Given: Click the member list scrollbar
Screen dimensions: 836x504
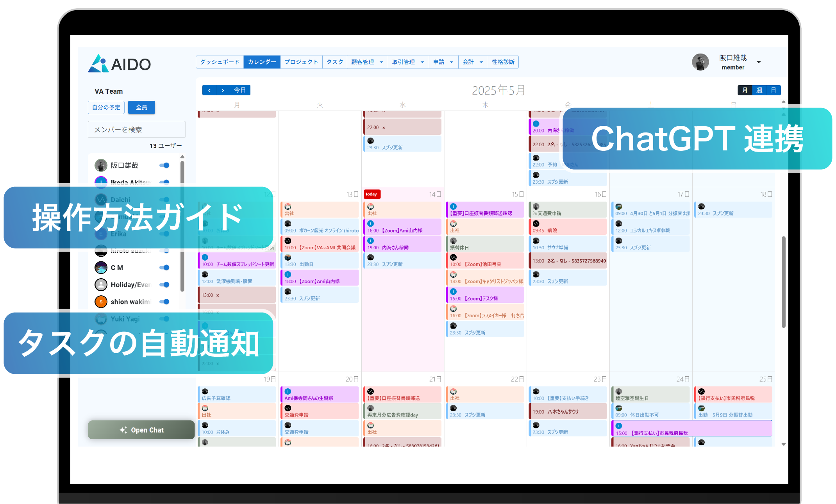Looking at the screenshot, I should (182, 226).
